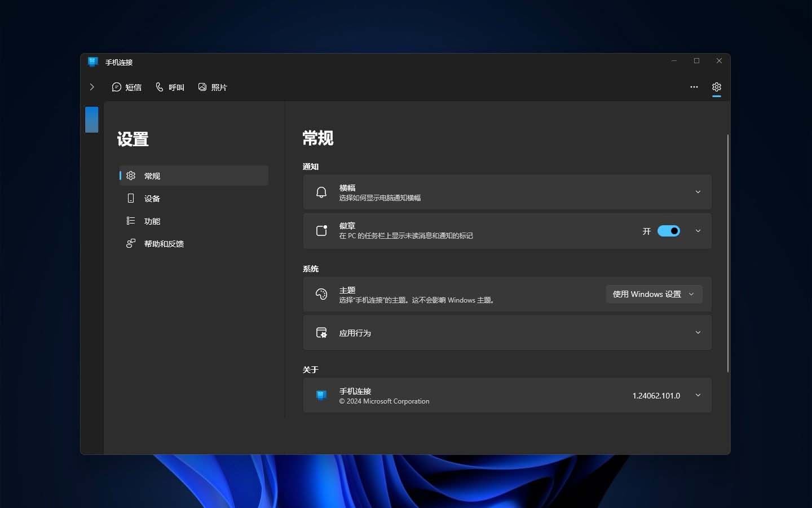Expand the 手机连接 version details chevron
Viewport: 812px width, 508px height.
(698, 395)
